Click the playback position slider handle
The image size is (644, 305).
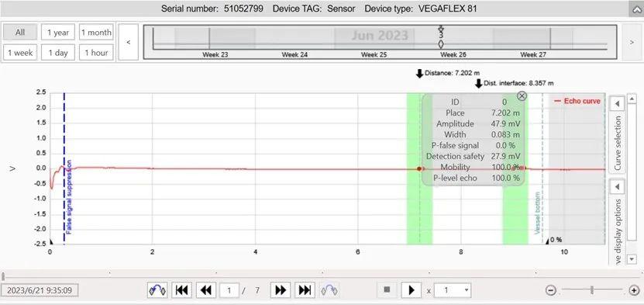click(3, 276)
